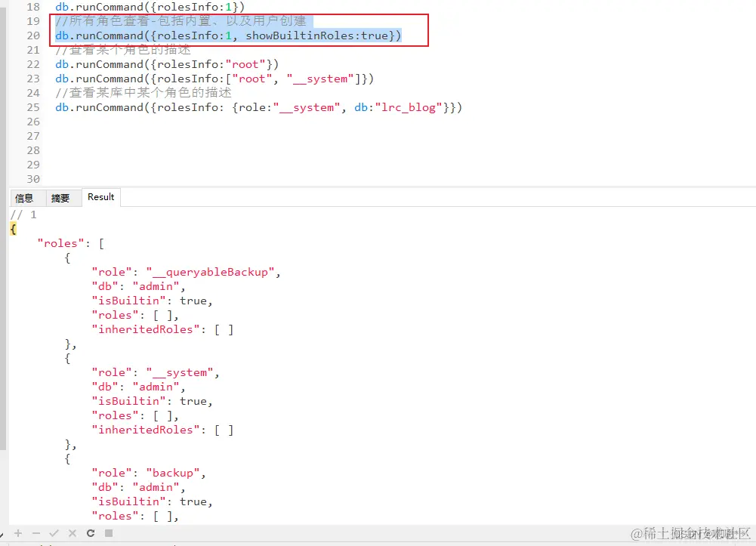The width and height of the screenshot is (756, 546).
Task: Click the "__queryableBackup" role value
Action: point(210,273)
